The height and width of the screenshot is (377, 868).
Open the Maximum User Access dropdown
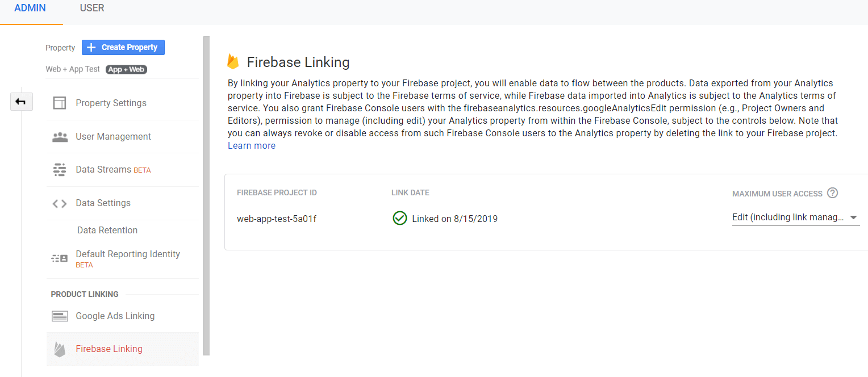click(x=795, y=217)
